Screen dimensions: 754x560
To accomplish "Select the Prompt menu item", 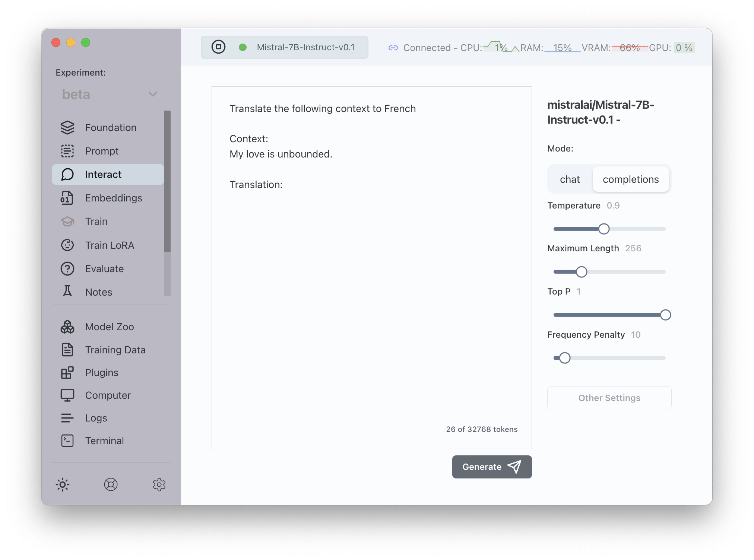I will (101, 151).
